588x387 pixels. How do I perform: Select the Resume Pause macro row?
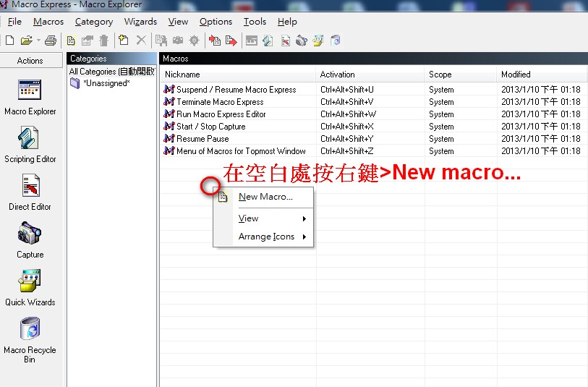coord(203,139)
